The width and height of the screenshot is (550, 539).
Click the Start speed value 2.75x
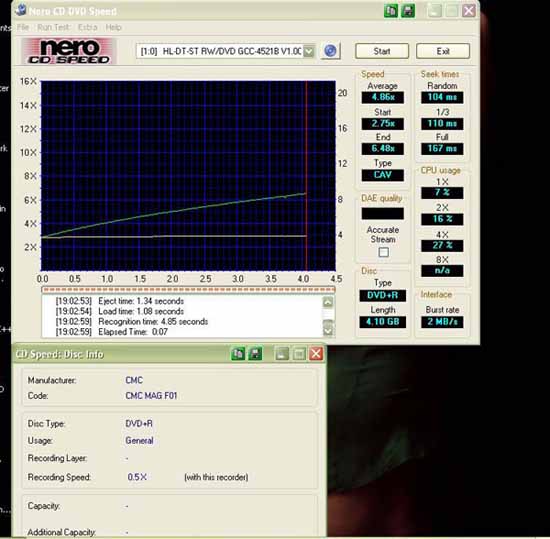(383, 123)
